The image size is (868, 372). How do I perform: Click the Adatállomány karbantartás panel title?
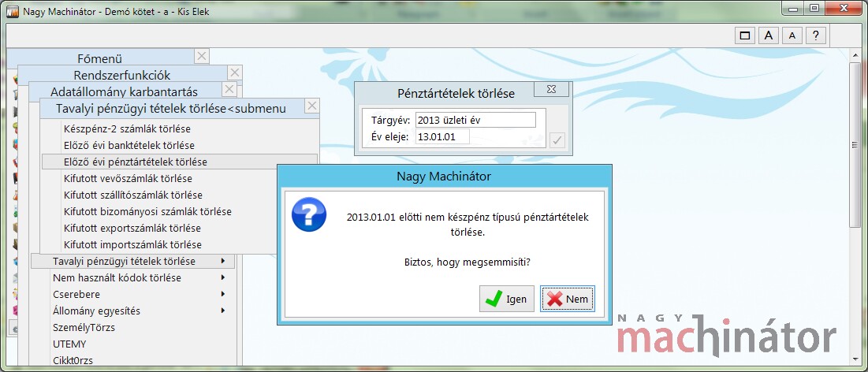(124, 92)
